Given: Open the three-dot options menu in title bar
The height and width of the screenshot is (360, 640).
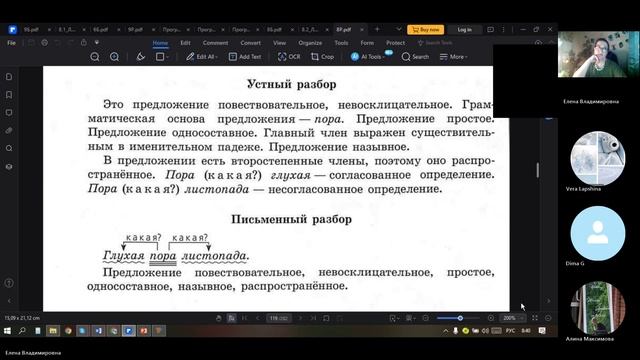Looking at the screenshot, I should coord(503,29).
